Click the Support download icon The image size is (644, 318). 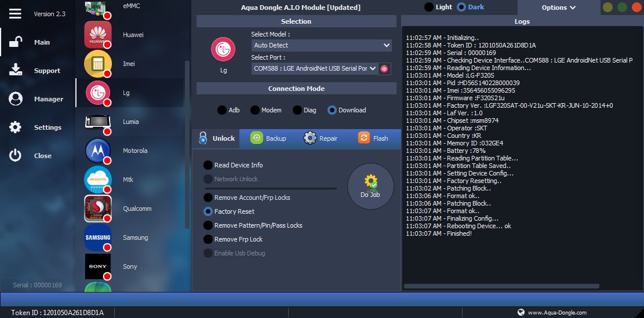(15, 70)
